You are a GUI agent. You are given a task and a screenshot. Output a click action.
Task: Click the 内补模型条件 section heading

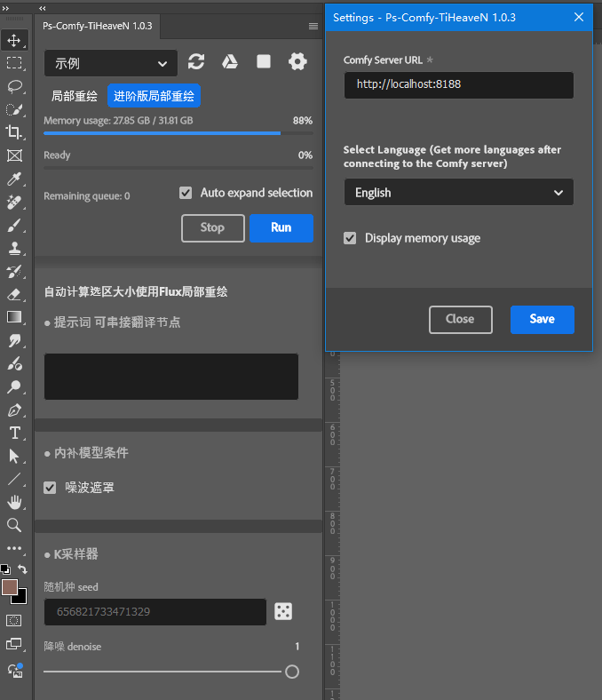pyautogui.click(x=91, y=453)
